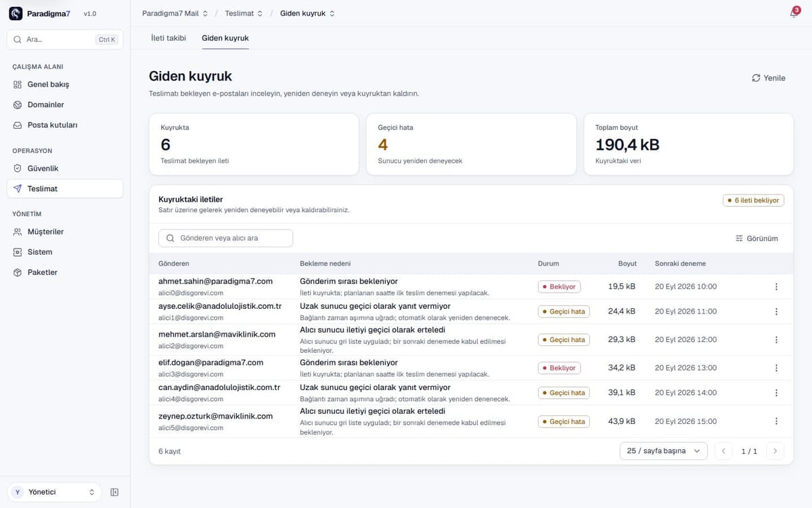Click Bekliyor status of ahmet.sahin row

coord(559,287)
